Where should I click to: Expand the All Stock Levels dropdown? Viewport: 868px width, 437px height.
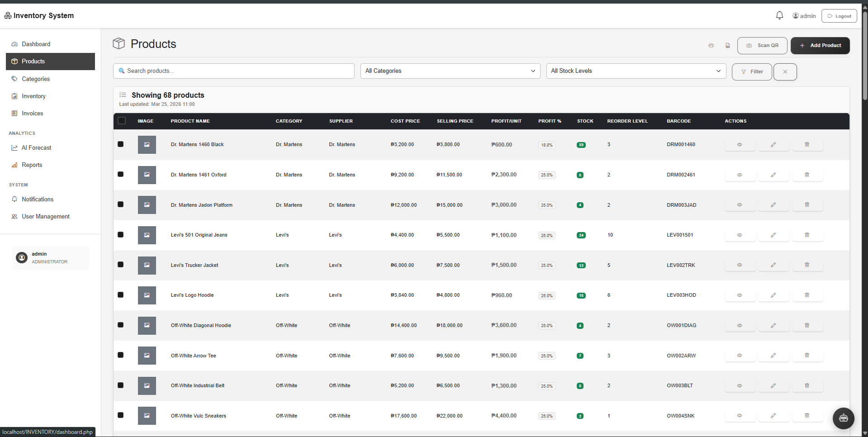coord(636,71)
